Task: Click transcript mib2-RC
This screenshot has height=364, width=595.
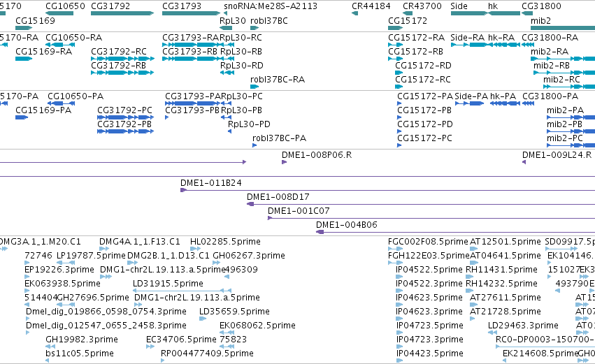Action: point(561,80)
